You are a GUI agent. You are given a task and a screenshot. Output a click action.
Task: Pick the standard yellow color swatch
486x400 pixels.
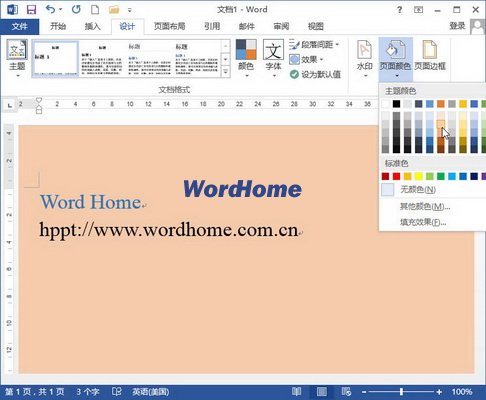[x=419, y=176]
